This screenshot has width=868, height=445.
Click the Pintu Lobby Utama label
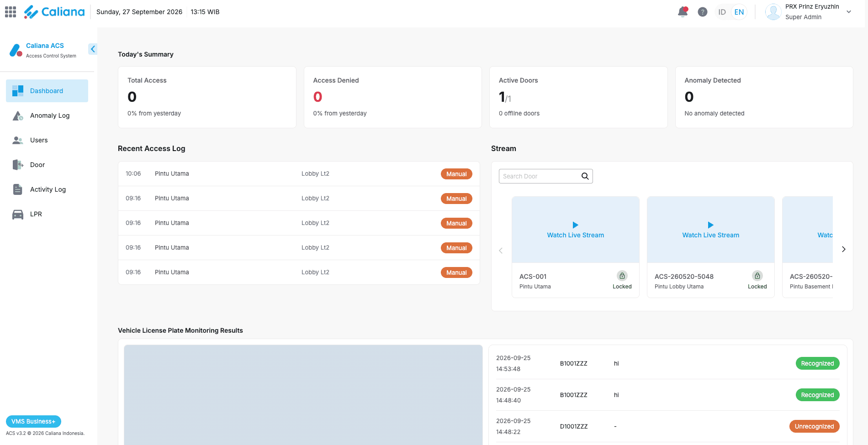pos(679,287)
